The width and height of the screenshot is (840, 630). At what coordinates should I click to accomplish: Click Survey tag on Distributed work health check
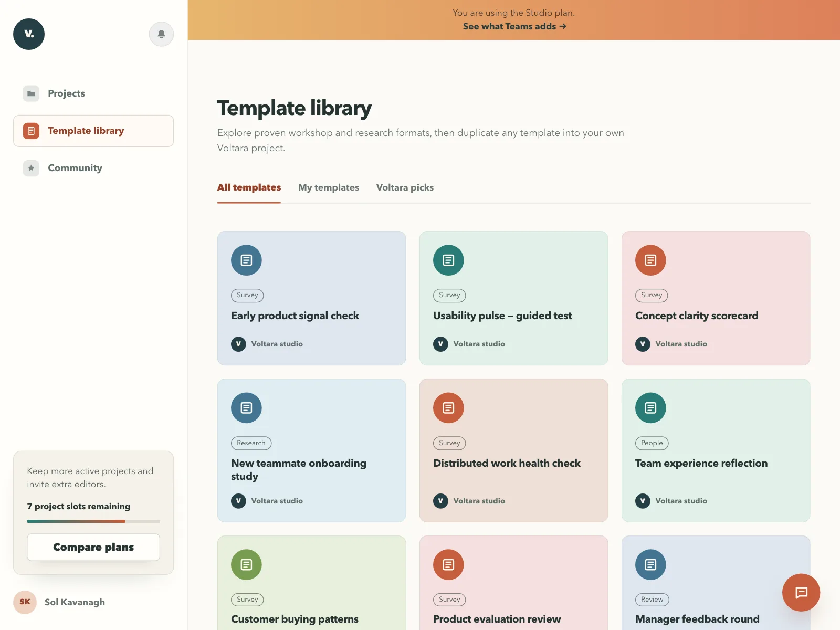pyautogui.click(x=449, y=443)
